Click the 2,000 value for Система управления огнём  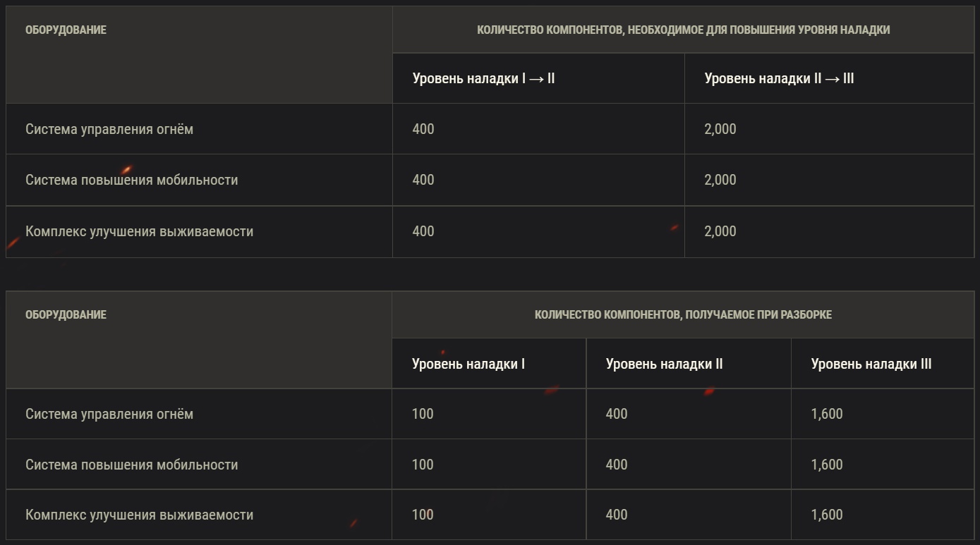pos(720,129)
